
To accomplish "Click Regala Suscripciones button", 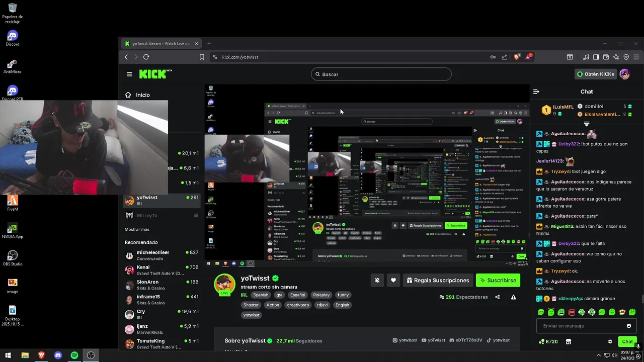I will click(x=438, y=280).
